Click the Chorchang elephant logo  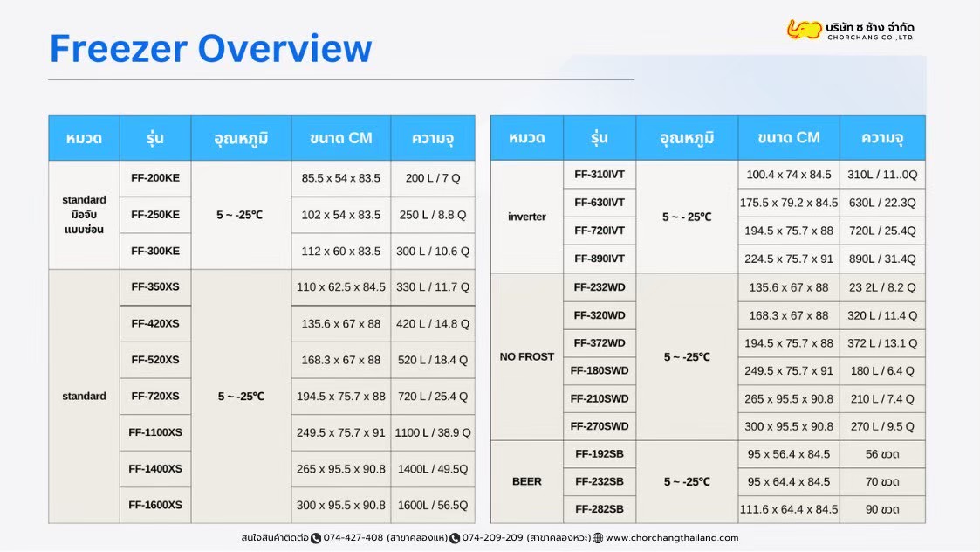804,30
